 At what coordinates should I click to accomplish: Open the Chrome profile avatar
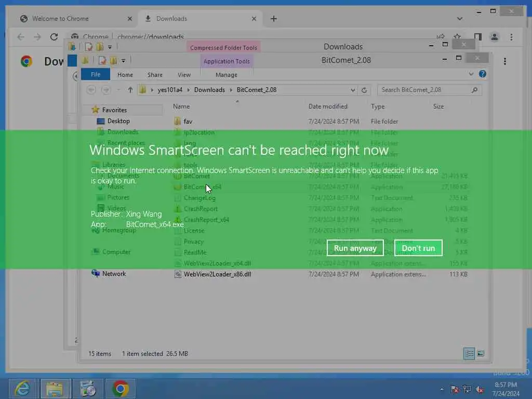(x=495, y=37)
